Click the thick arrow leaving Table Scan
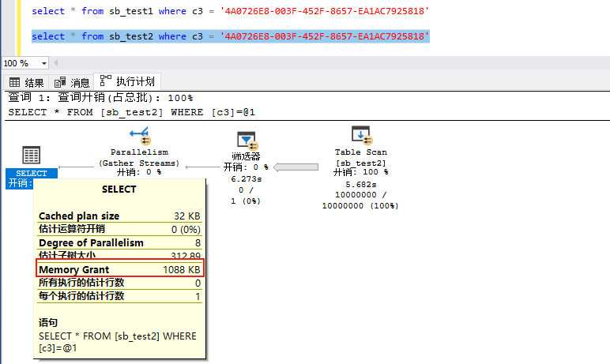 coord(300,167)
